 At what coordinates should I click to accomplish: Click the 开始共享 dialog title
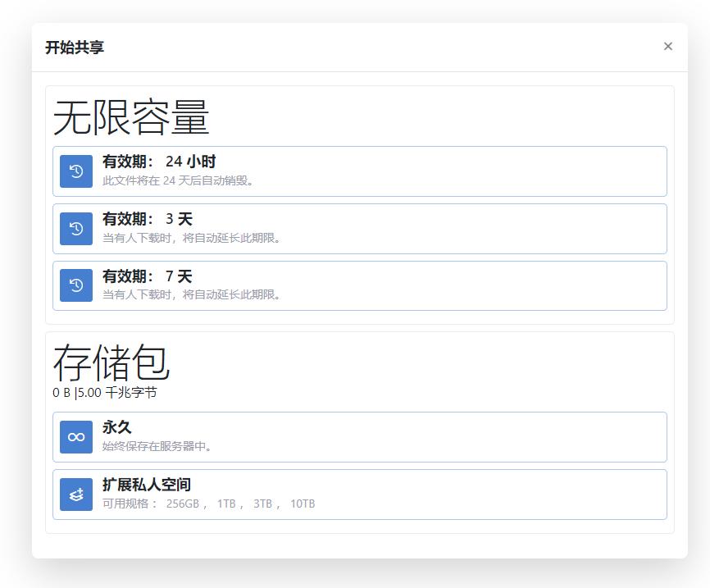[75, 47]
